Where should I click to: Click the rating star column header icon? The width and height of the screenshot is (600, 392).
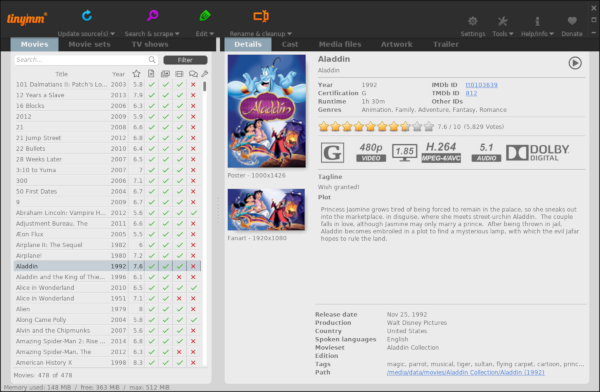pyautogui.click(x=136, y=74)
